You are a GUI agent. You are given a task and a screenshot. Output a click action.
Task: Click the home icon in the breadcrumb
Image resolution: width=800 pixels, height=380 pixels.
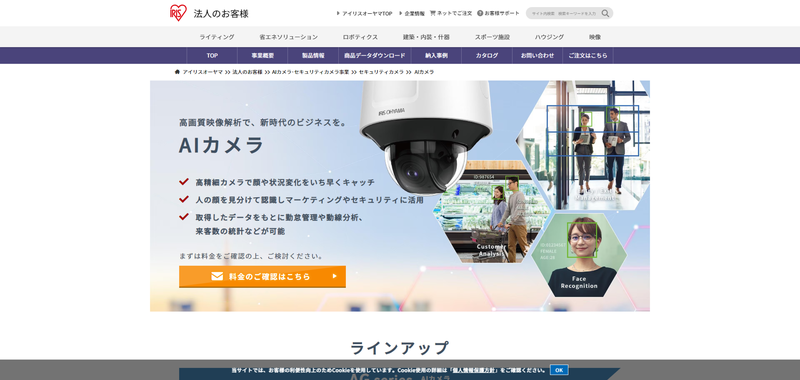(177, 72)
